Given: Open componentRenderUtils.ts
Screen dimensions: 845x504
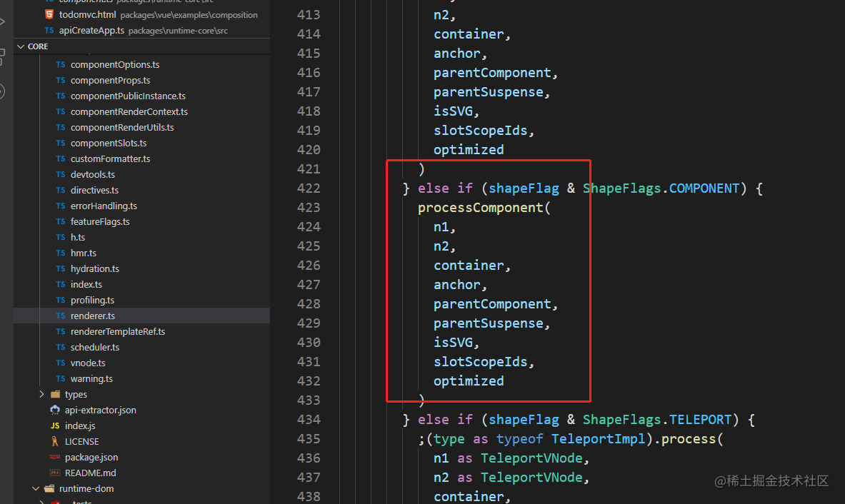Looking at the screenshot, I should point(122,127).
